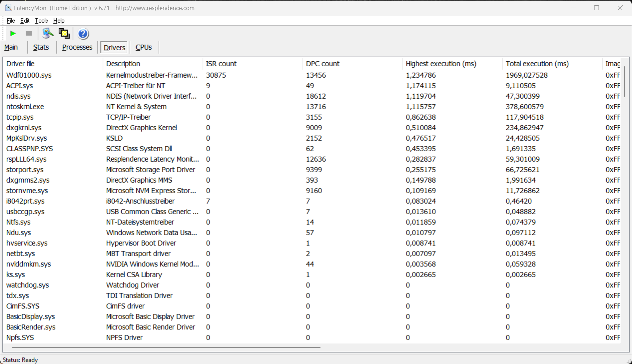Select the Drivers tab
The width and height of the screenshot is (632, 364).
point(114,47)
